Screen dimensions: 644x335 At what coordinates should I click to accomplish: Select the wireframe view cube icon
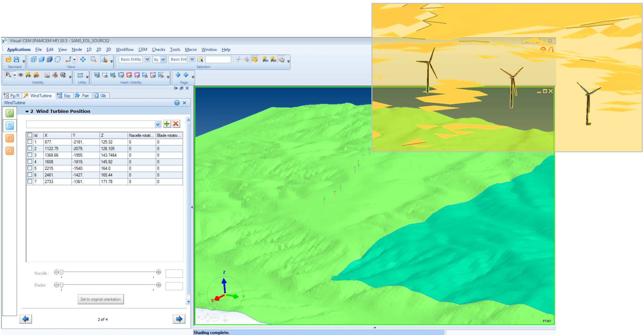pyautogui.click(x=34, y=59)
